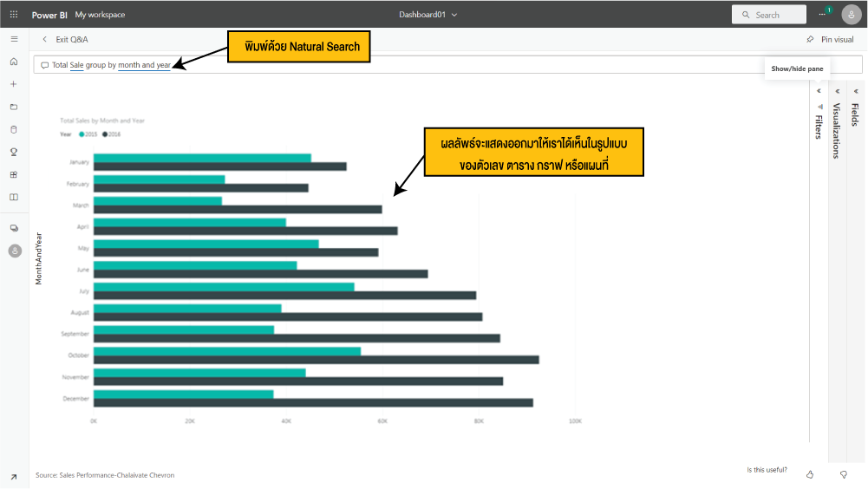Viewport: 868px width, 489px height.
Task: Toggle 2016 series in chart legend
Action: pos(113,134)
